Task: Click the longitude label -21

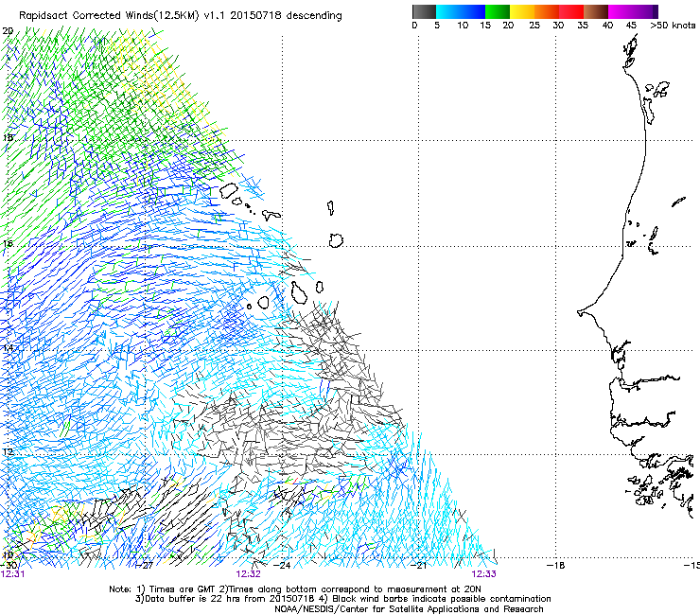Action: coord(418,566)
